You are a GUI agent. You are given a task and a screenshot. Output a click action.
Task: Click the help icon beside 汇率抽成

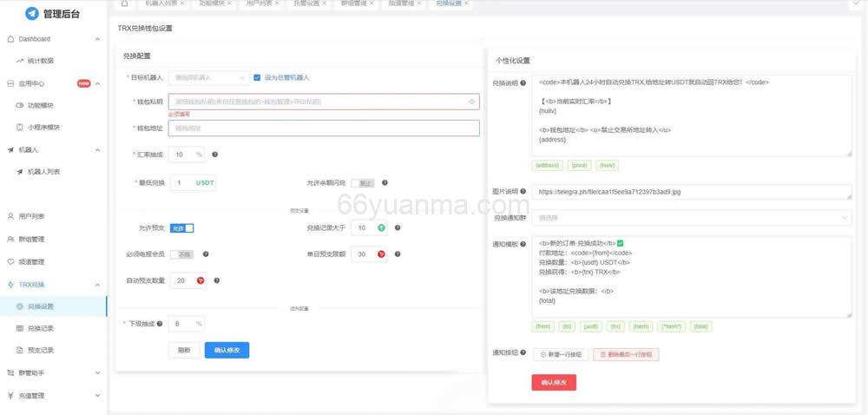pyautogui.click(x=214, y=155)
